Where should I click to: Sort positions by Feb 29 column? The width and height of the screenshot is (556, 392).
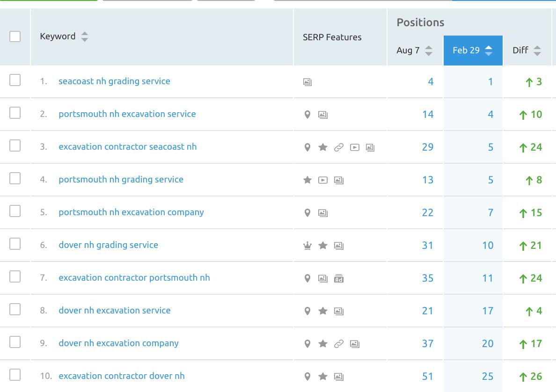coord(489,51)
